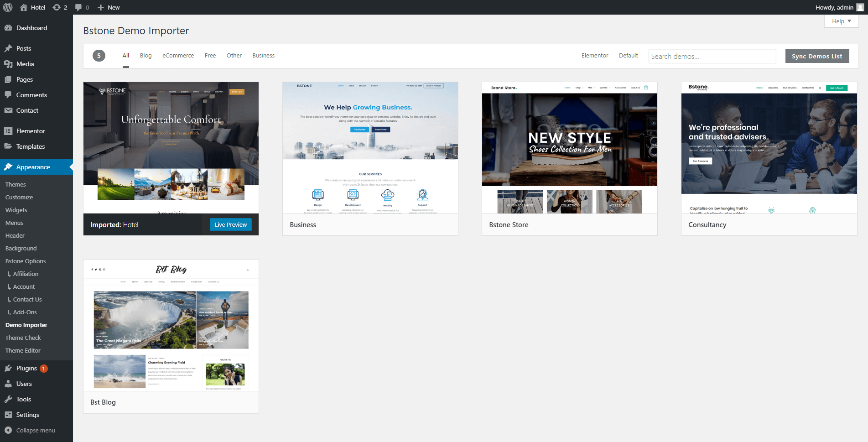Open Theme Check submenu item
868x442 pixels.
click(x=23, y=338)
